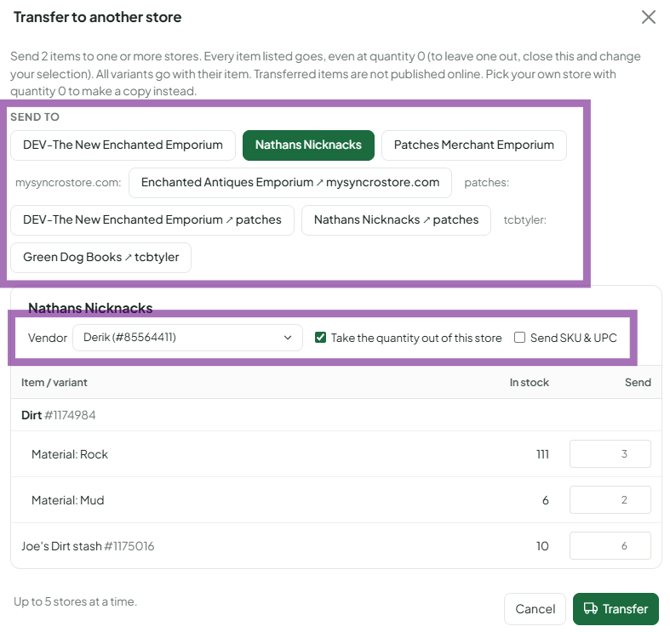Image resolution: width=670 pixels, height=632 pixels.
Task: Enable the Send SKU & UPC checkbox
Action: 520,338
